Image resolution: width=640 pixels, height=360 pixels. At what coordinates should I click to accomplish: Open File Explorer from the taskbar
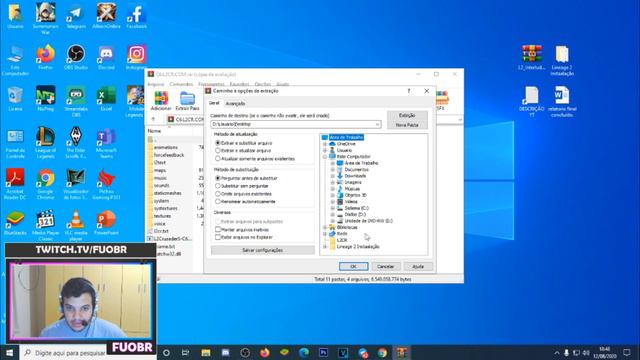(x=206, y=353)
